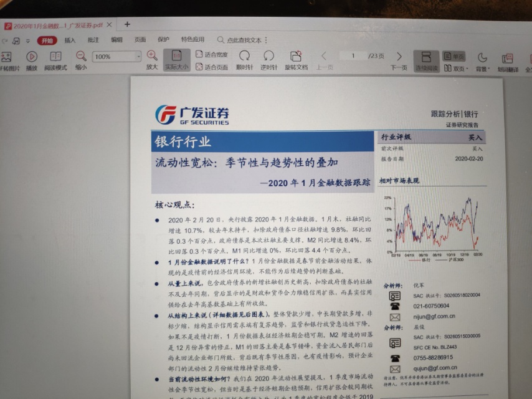Click the 银行行业 blue title banner
The height and width of the screenshot is (399, 532).
coord(263,142)
